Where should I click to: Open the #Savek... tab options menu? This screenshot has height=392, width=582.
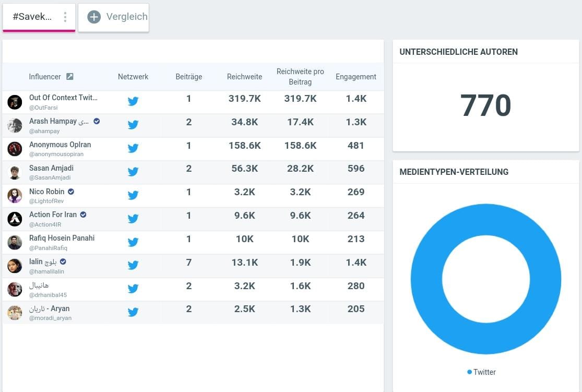pyautogui.click(x=65, y=17)
